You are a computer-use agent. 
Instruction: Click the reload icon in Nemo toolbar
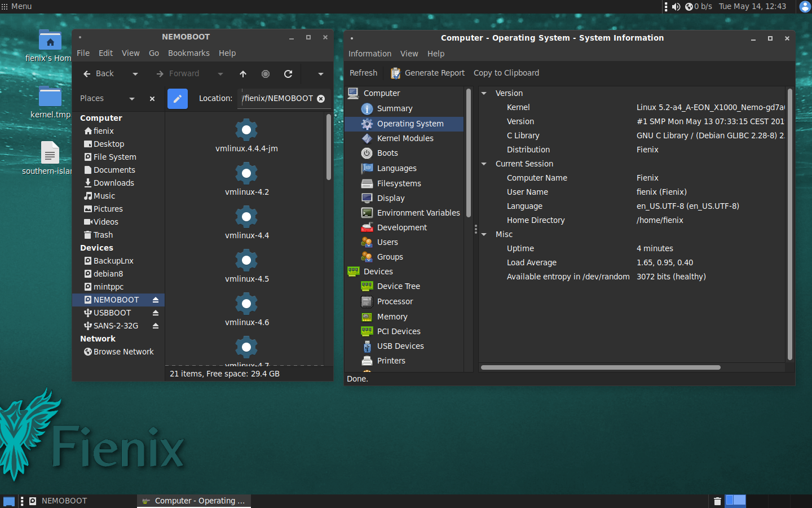click(x=288, y=74)
